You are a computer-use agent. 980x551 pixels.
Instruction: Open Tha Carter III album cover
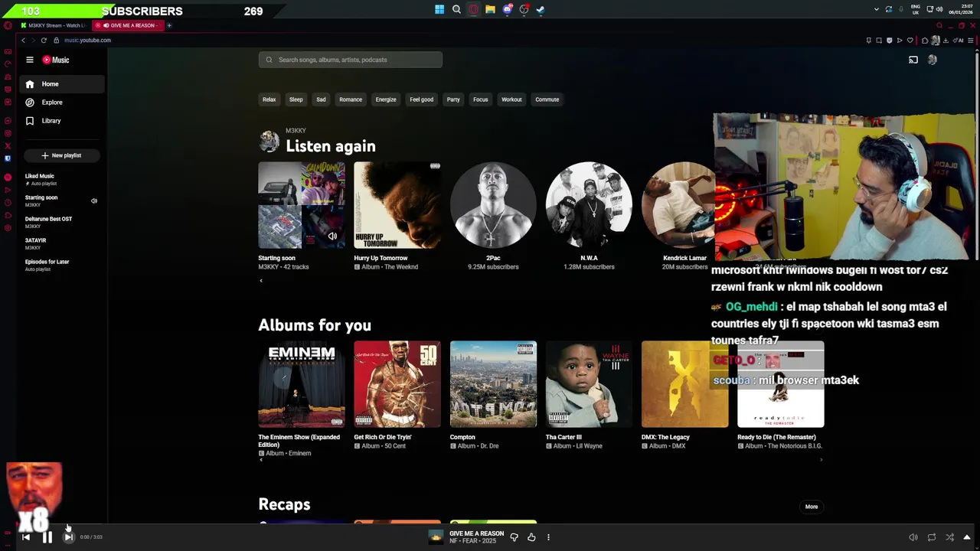[x=589, y=384]
